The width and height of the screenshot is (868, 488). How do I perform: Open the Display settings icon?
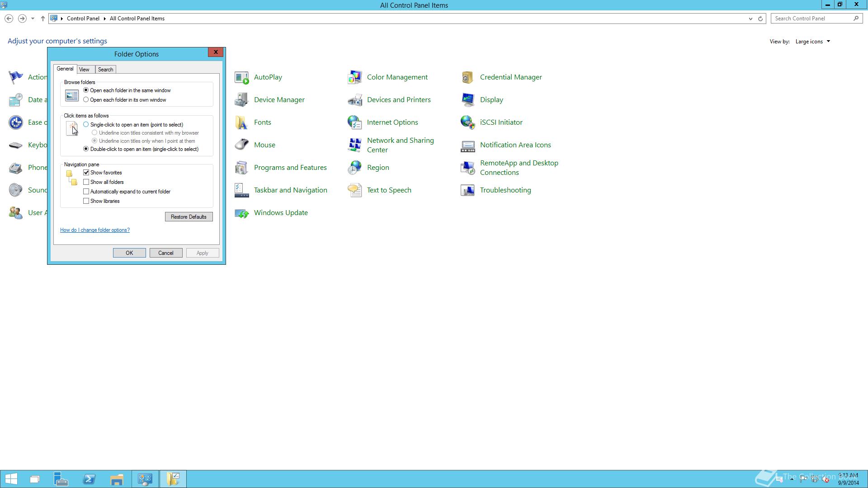[468, 100]
